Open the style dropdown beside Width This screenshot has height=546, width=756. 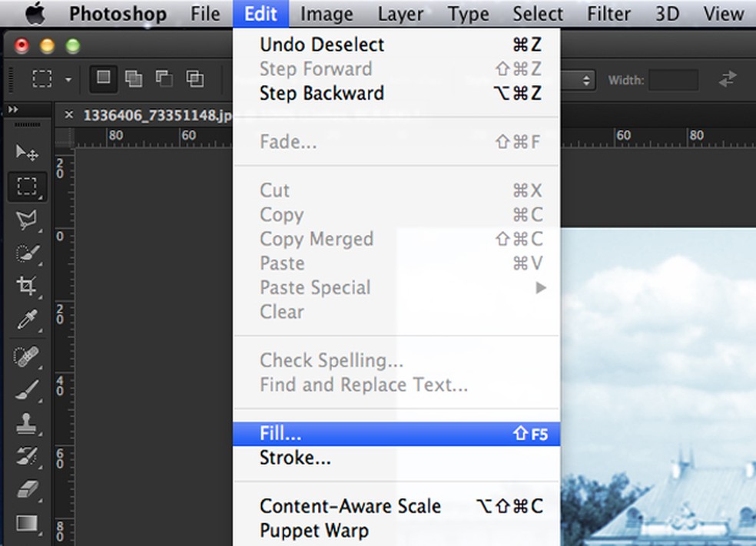(x=579, y=80)
